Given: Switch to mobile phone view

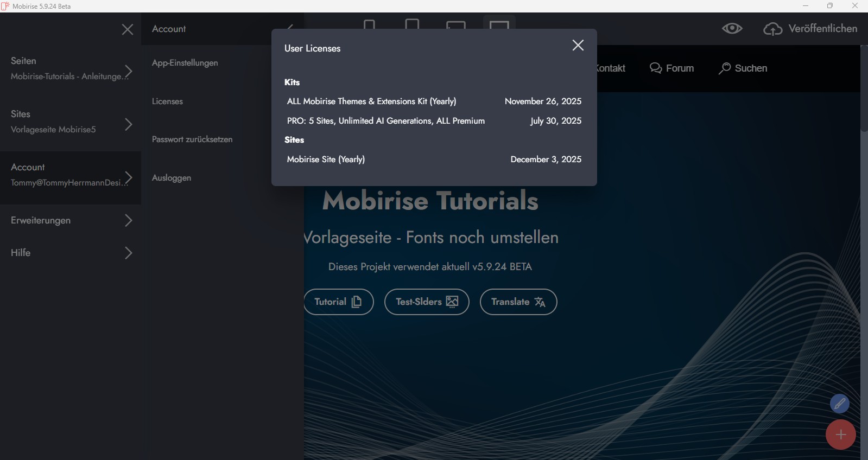Looking at the screenshot, I should (x=369, y=25).
